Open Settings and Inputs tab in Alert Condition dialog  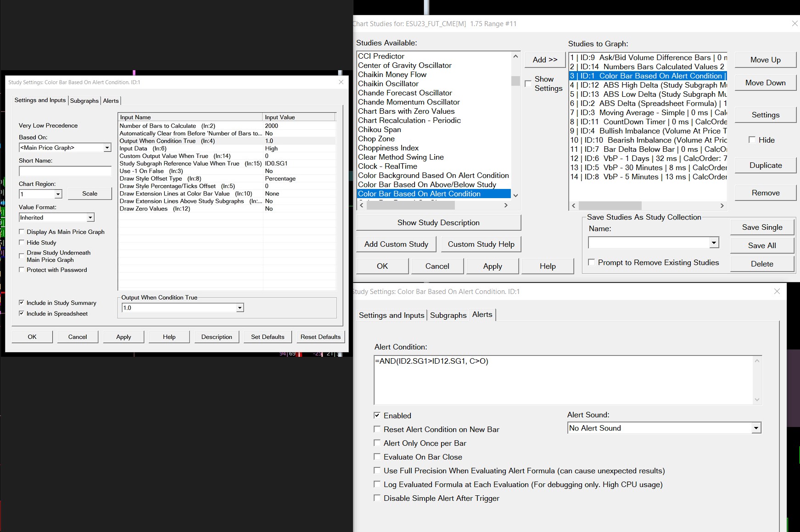pyautogui.click(x=392, y=315)
